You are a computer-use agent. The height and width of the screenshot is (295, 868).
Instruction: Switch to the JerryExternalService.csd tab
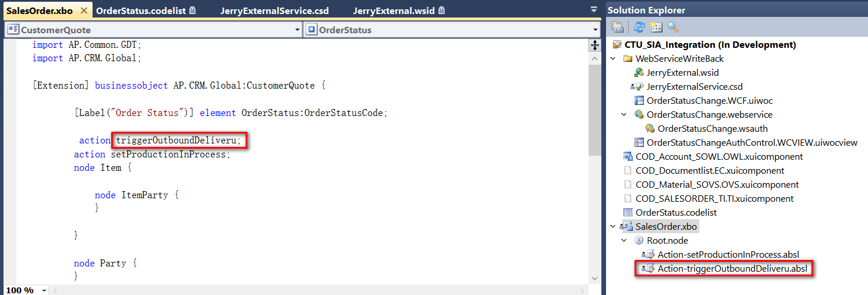point(274,10)
